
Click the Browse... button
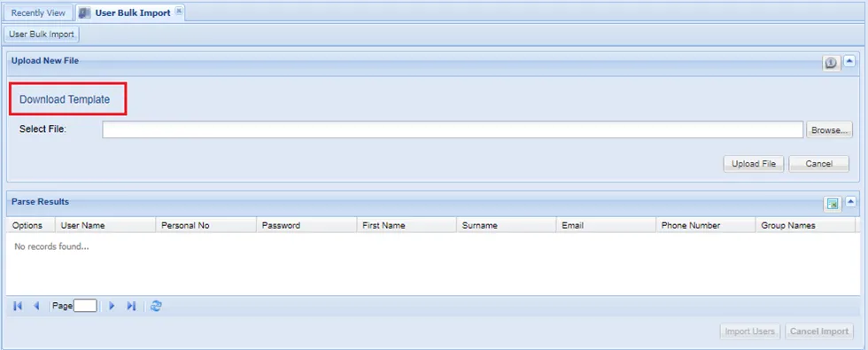[x=829, y=131]
